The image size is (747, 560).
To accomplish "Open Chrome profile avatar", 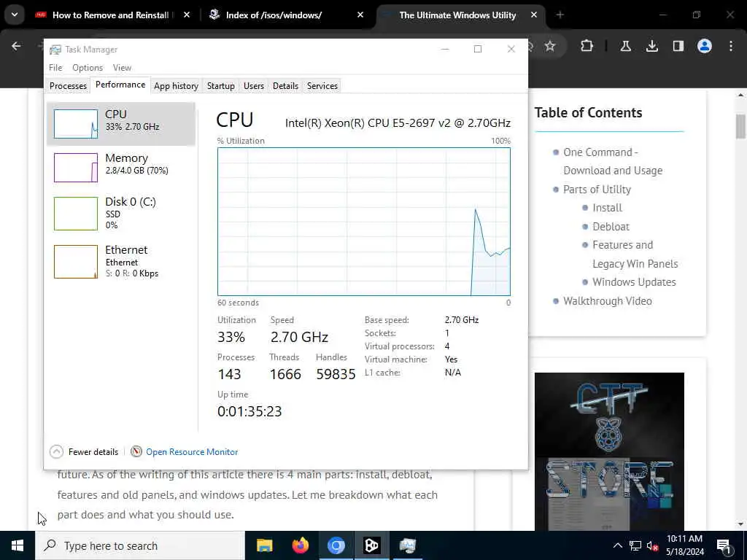I will (704, 46).
